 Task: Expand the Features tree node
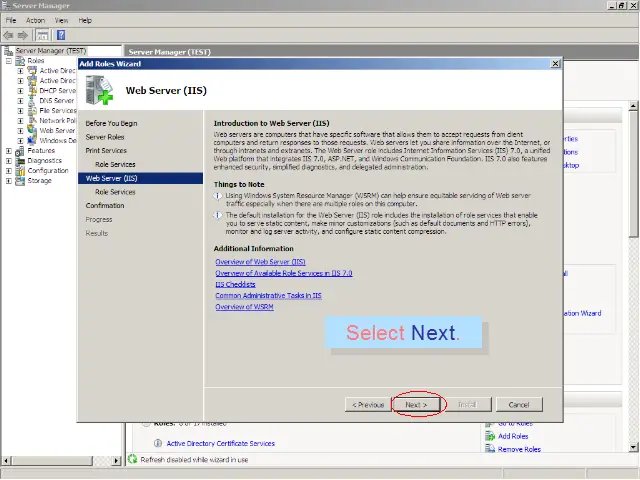coord(9,150)
